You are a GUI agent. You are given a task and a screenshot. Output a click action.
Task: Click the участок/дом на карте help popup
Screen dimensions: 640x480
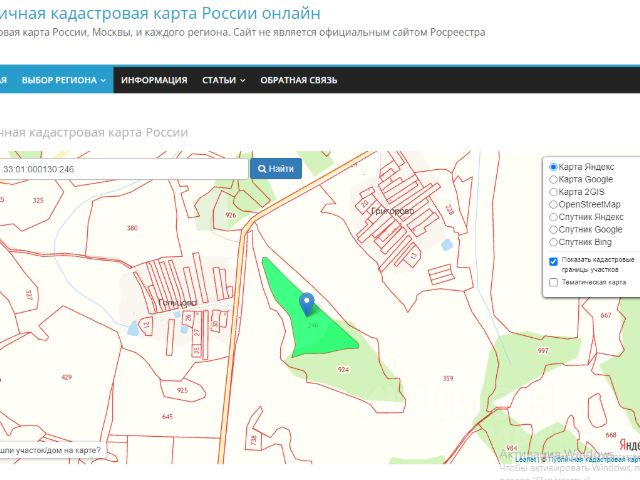point(51,450)
